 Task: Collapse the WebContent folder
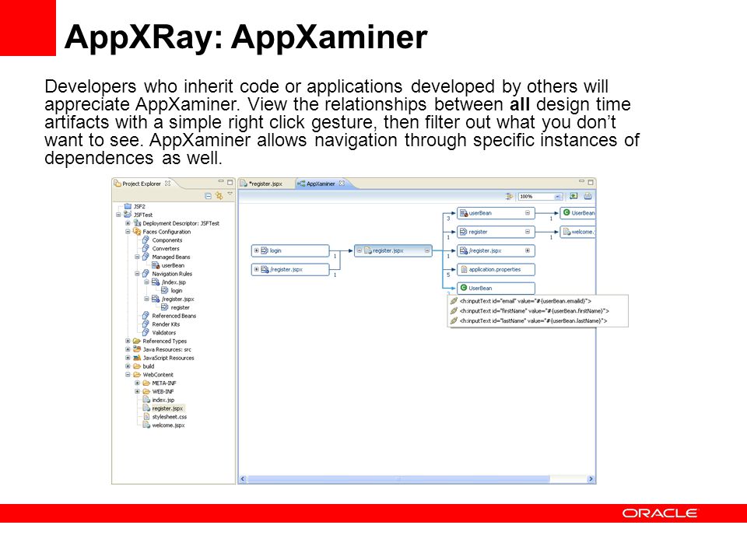(128, 375)
